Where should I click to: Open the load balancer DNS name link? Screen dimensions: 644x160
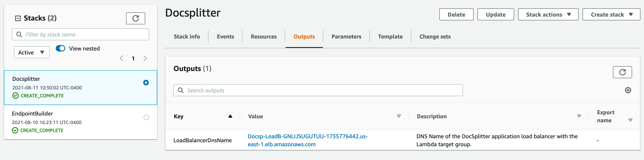tap(308, 140)
